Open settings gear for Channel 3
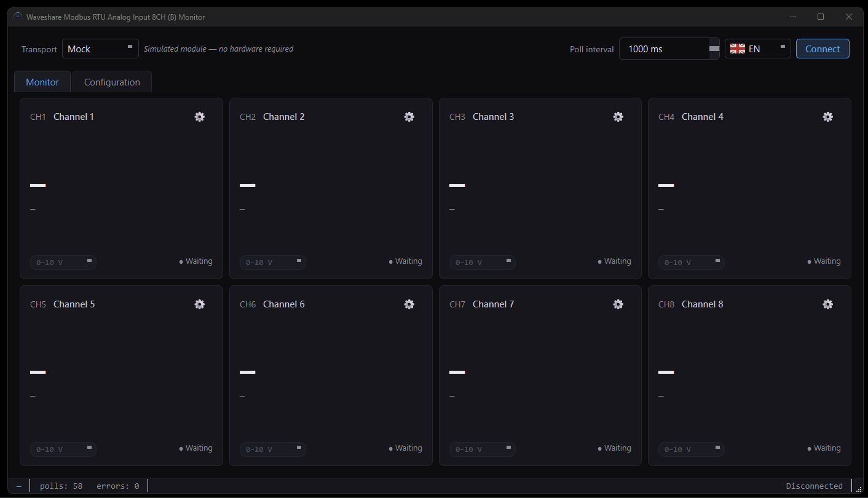The width and height of the screenshot is (868, 498). click(x=618, y=117)
